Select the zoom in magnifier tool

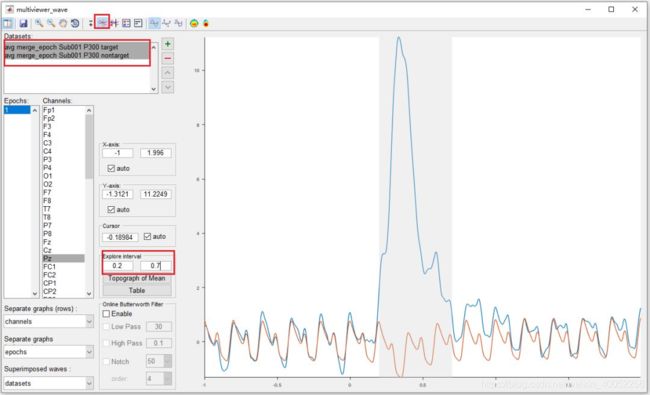click(x=39, y=23)
